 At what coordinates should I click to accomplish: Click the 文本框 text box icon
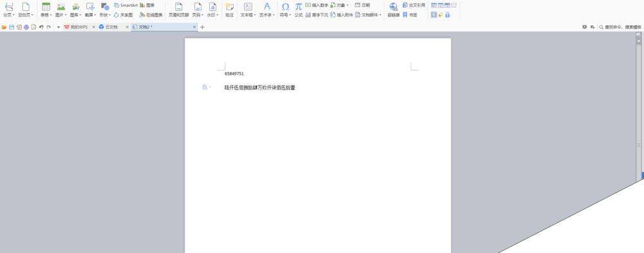point(248,6)
